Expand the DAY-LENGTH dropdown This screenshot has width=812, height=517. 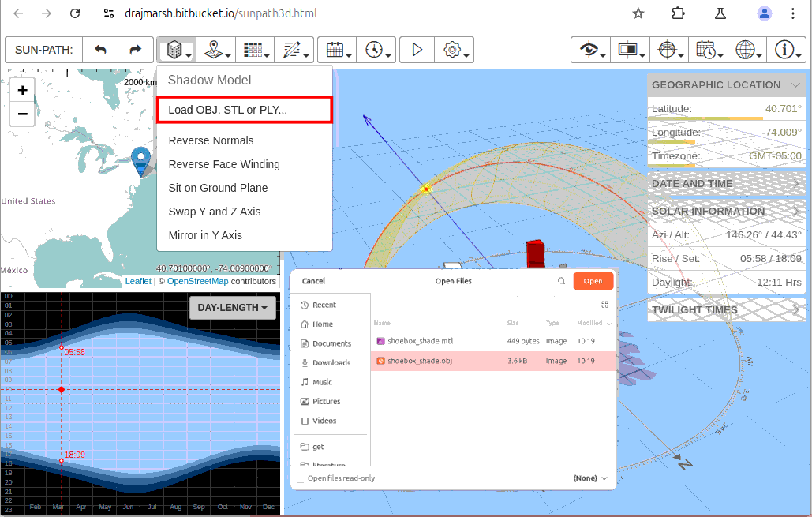[231, 308]
